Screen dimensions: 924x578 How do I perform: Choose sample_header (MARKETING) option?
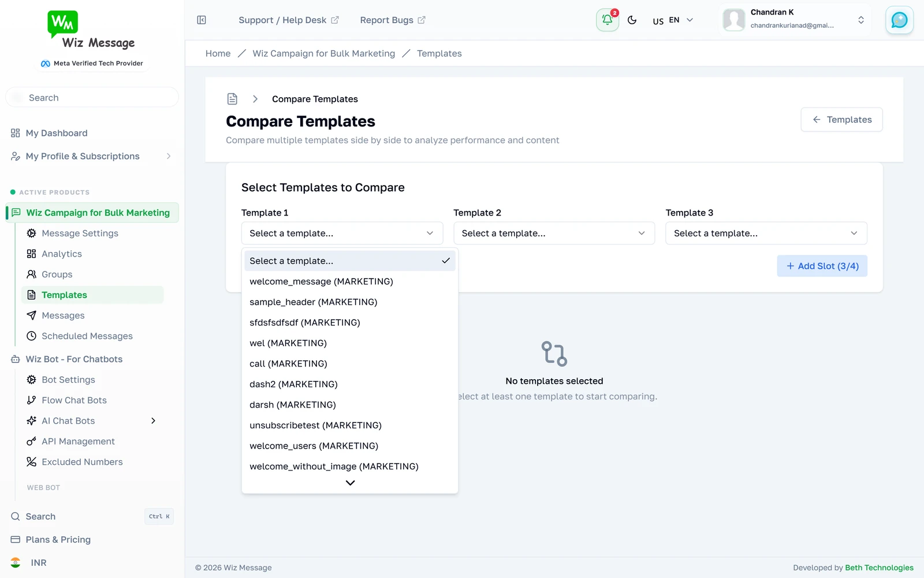pos(350,302)
